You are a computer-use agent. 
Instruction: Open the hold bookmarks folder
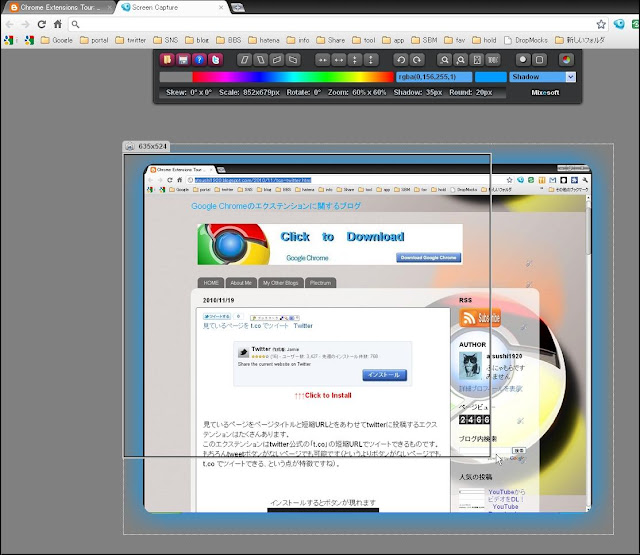(484, 40)
